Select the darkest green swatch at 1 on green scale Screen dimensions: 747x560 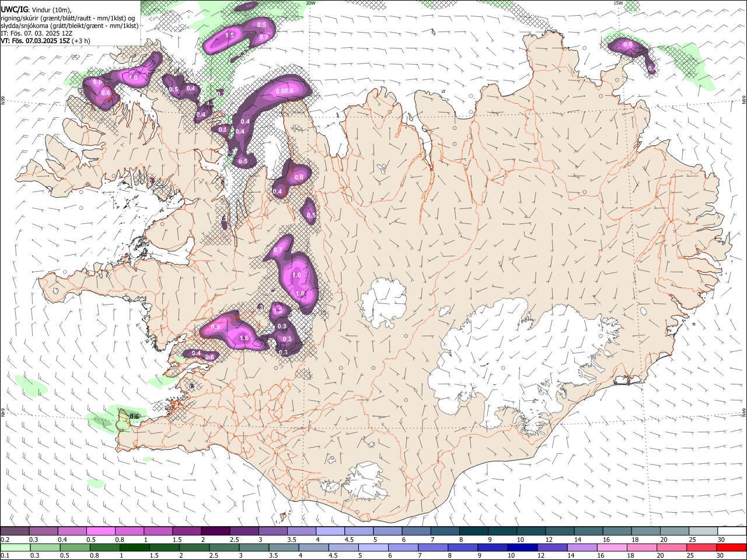(x=134, y=547)
